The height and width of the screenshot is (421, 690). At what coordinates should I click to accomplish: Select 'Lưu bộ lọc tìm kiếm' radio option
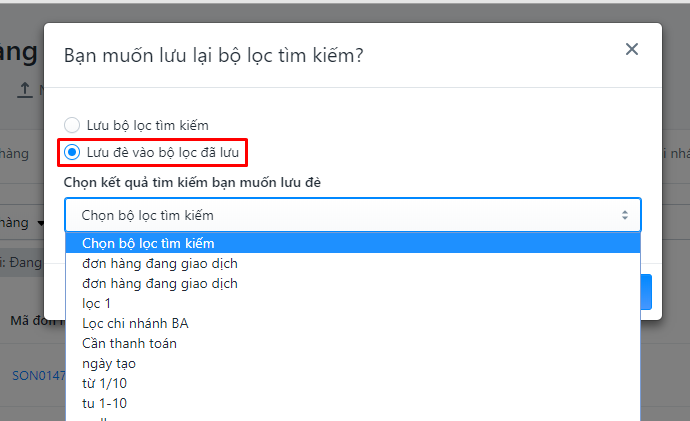(x=72, y=125)
